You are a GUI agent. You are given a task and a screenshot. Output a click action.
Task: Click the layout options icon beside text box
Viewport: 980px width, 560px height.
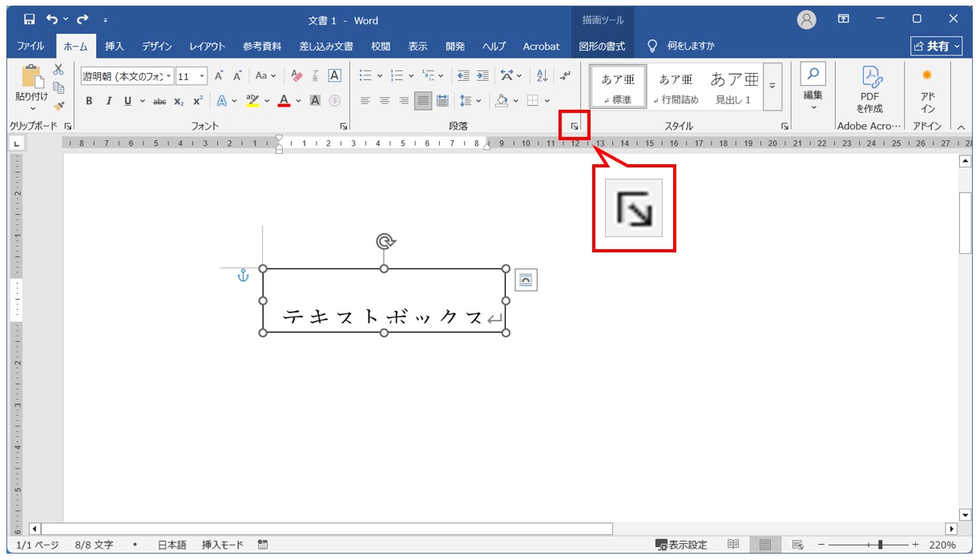[526, 280]
